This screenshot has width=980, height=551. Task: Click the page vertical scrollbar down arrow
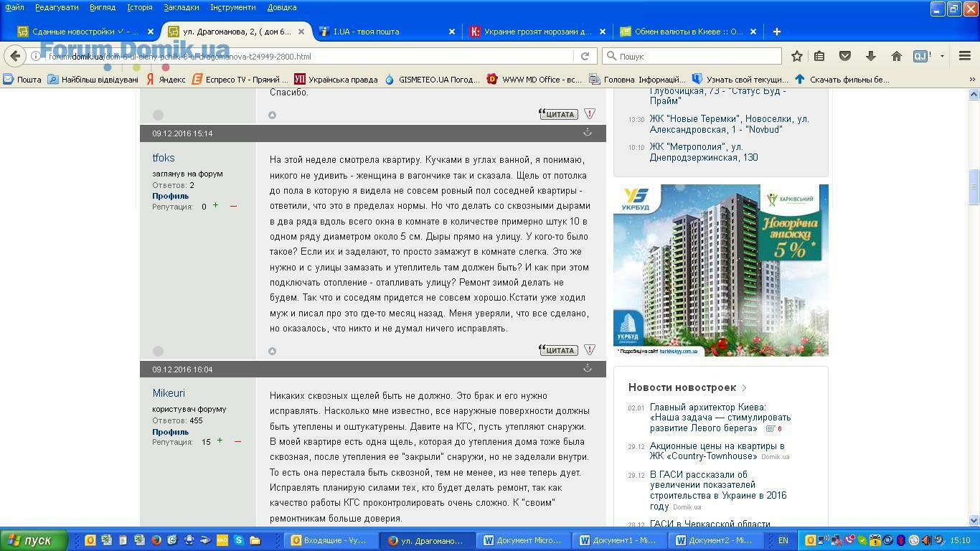(974, 520)
